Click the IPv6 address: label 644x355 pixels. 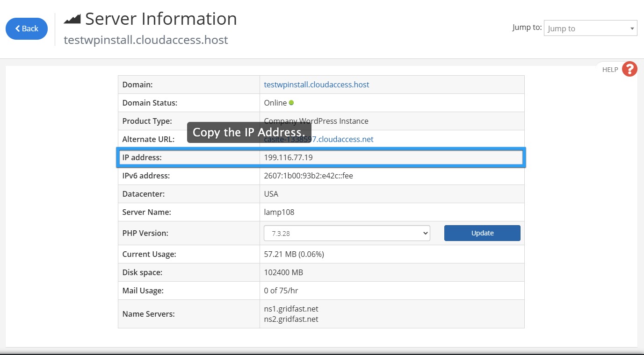coord(146,176)
